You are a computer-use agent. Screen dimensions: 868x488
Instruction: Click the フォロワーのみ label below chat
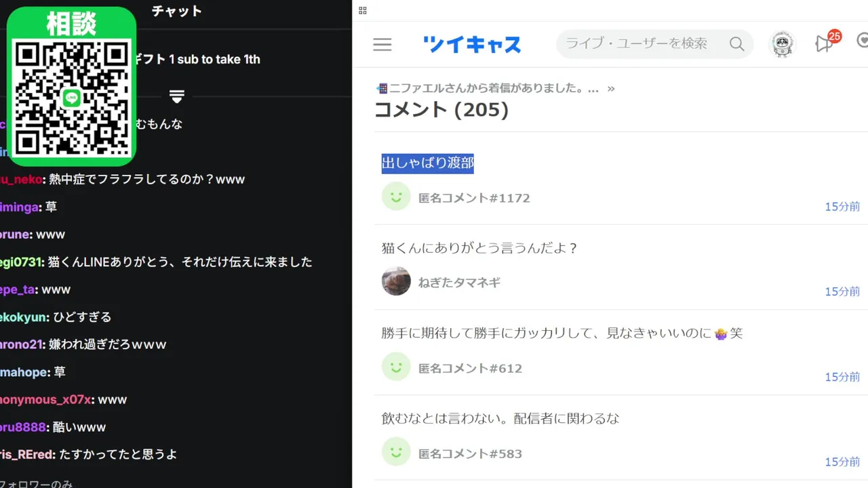(x=37, y=484)
